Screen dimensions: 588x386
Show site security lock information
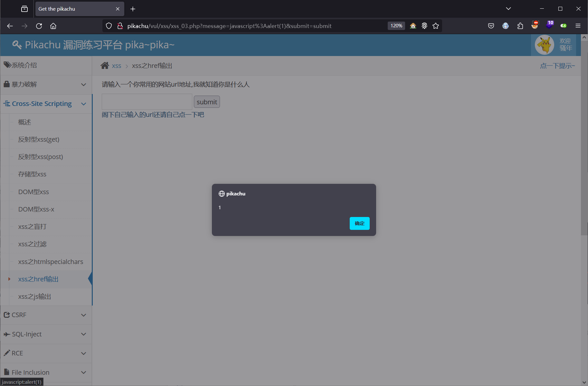[120, 26]
